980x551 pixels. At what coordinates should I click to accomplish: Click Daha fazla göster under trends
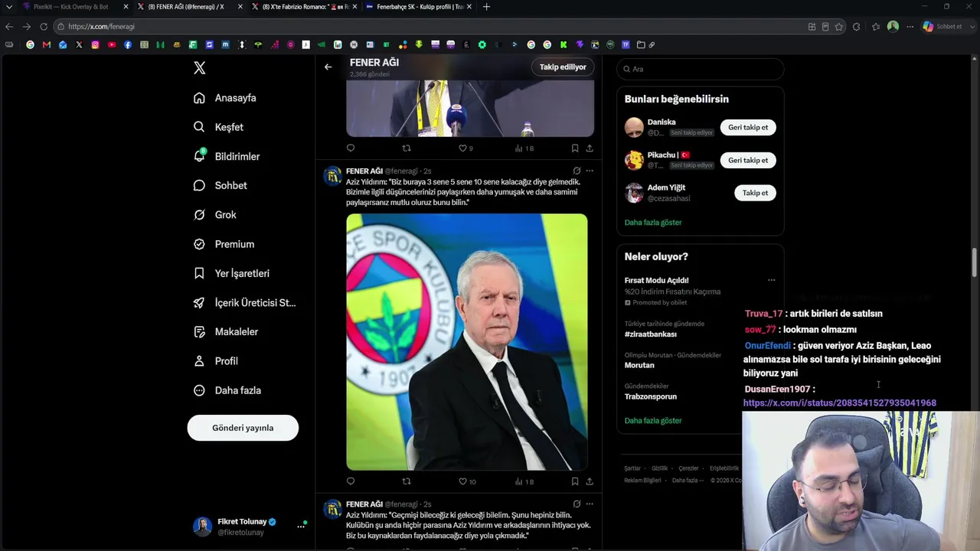pos(653,421)
